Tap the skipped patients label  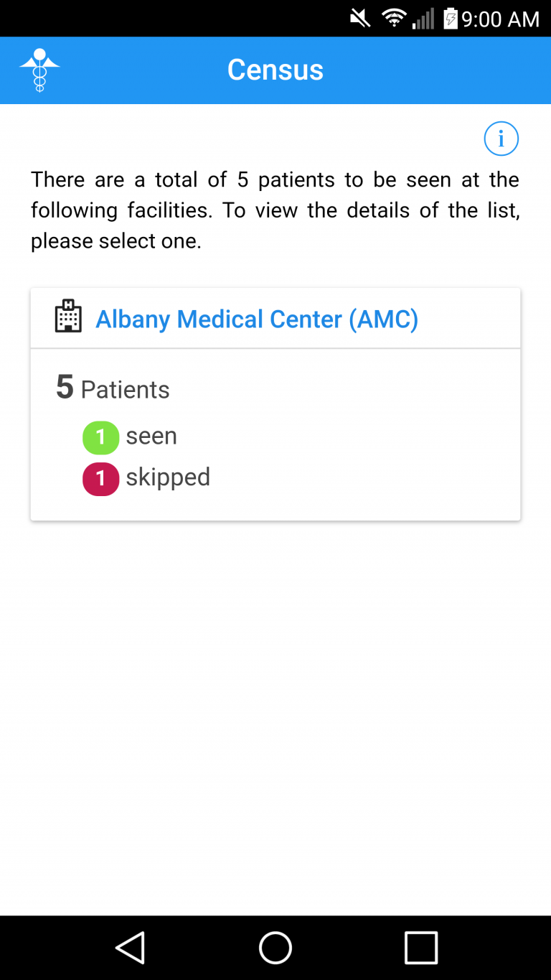pos(168,477)
